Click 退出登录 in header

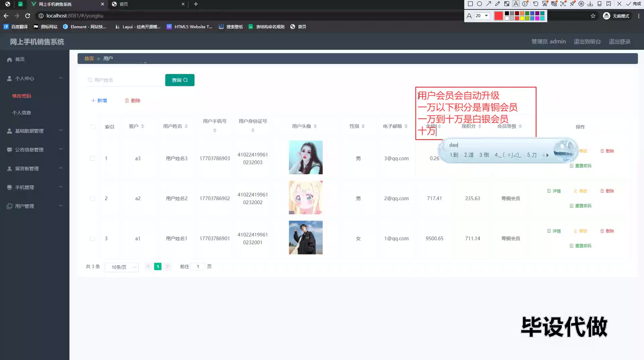pyautogui.click(x=620, y=41)
